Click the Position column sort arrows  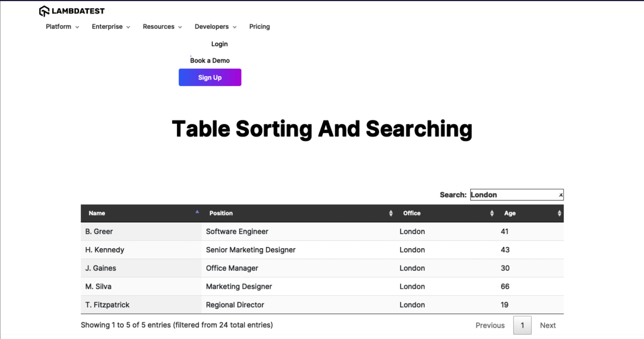tap(390, 213)
